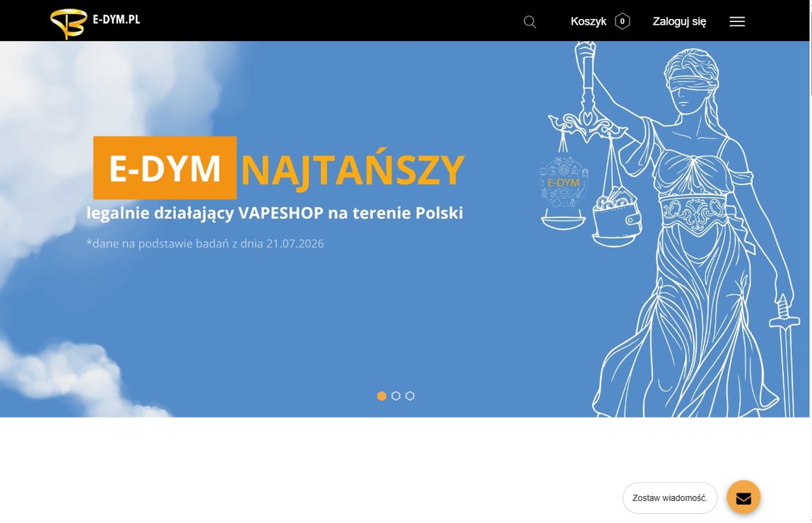The height and width of the screenshot is (523, 812).
Task: Select the first slider dot
Action: tap(382, 396)
